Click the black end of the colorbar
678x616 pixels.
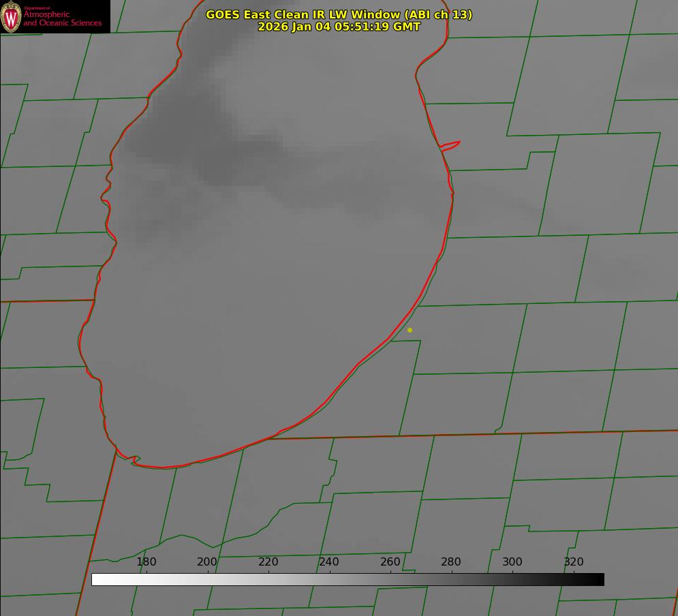(599, 579)
